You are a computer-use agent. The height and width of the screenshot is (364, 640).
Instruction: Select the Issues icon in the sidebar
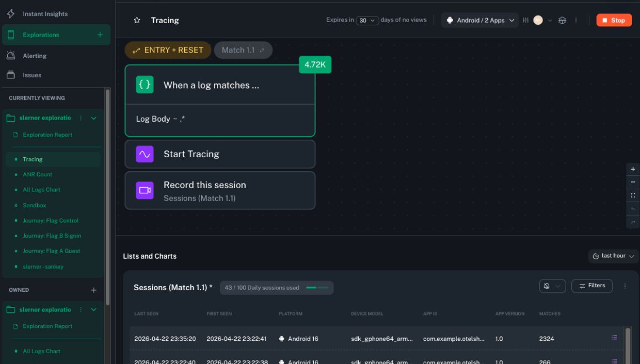point(10,75)
